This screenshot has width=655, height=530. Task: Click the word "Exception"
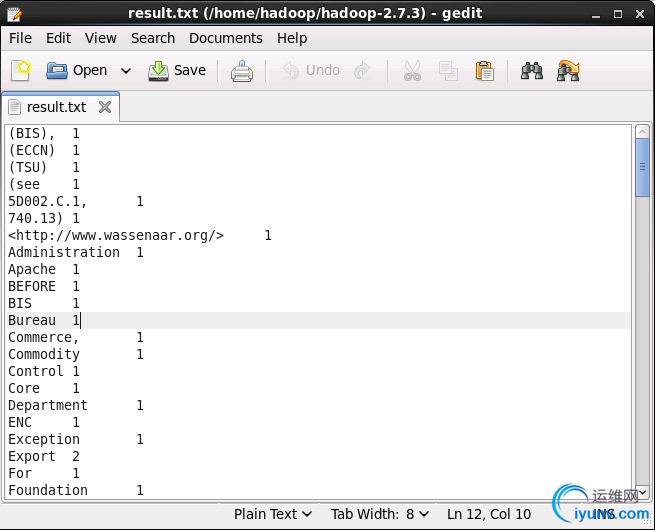click(x=44, y=439)
